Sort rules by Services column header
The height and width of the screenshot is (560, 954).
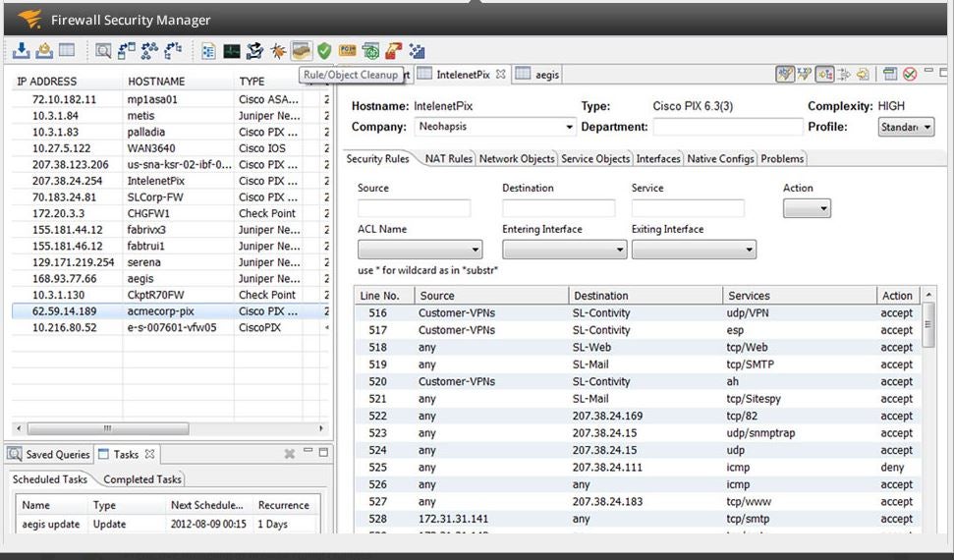[800, 295]
